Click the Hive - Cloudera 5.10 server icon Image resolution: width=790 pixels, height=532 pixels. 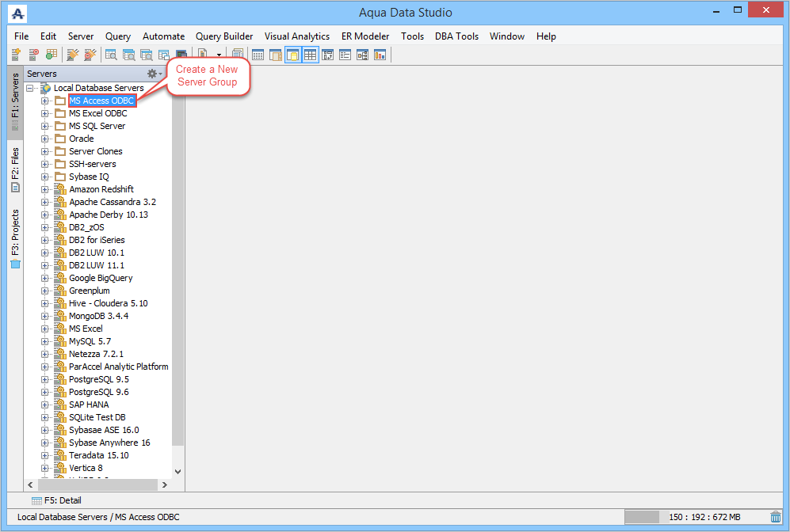[60, 303]
